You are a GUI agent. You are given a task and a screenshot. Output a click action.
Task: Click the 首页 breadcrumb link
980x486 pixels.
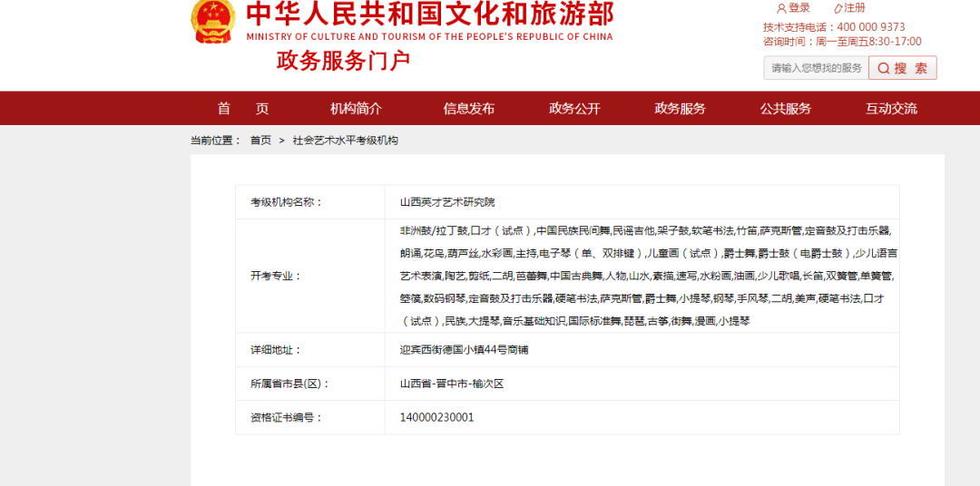tap(260, 141)
